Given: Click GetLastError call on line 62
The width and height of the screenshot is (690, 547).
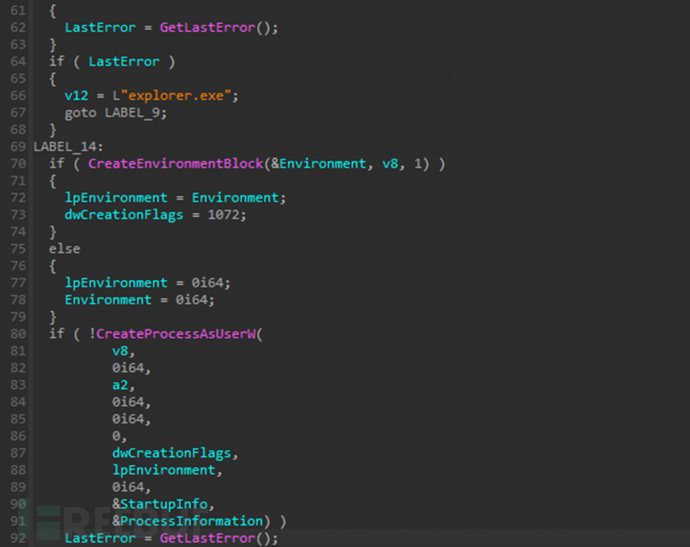Looking at the screenshot, I should click(211, 28).
